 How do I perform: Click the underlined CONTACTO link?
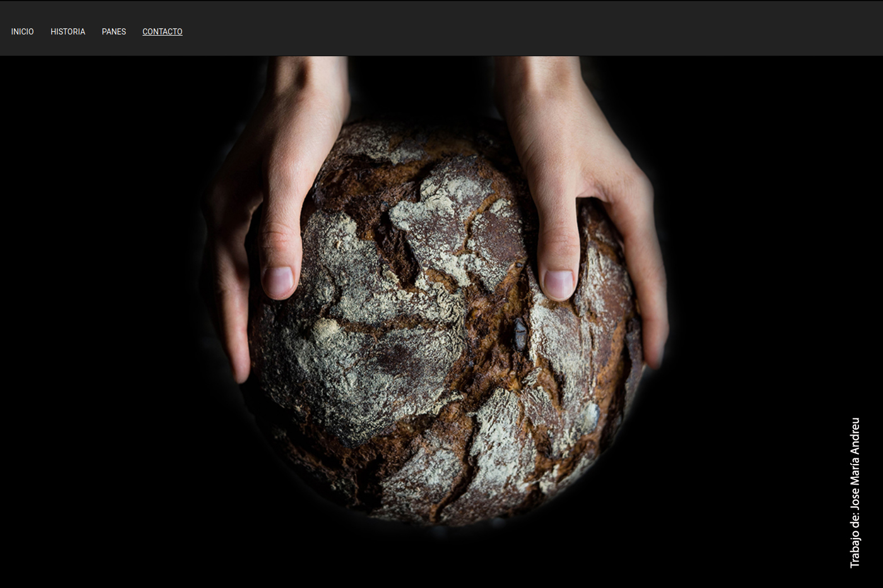162,32
